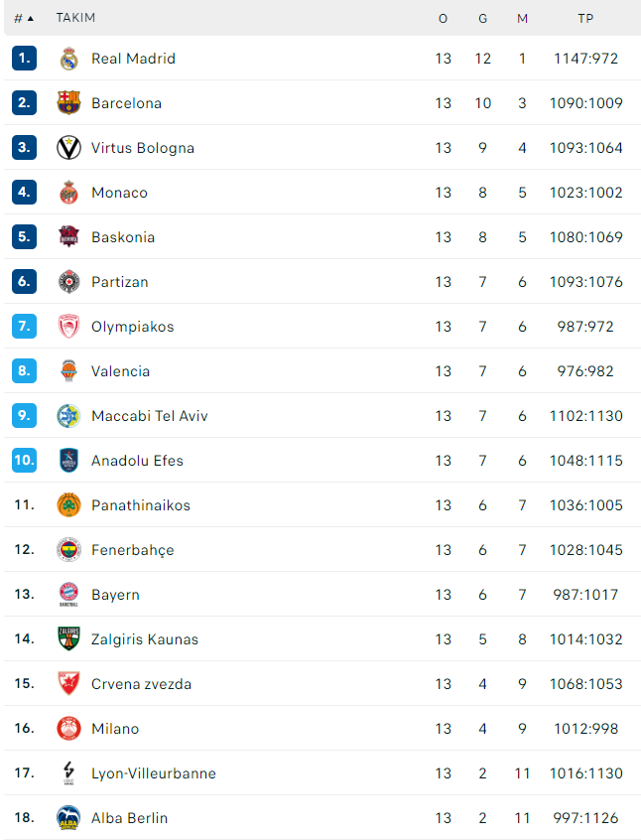This screenshot has width=641, height=840.
Task: Sort standings by G wins column
Action: pyautogui.click(x=482, y=19)
